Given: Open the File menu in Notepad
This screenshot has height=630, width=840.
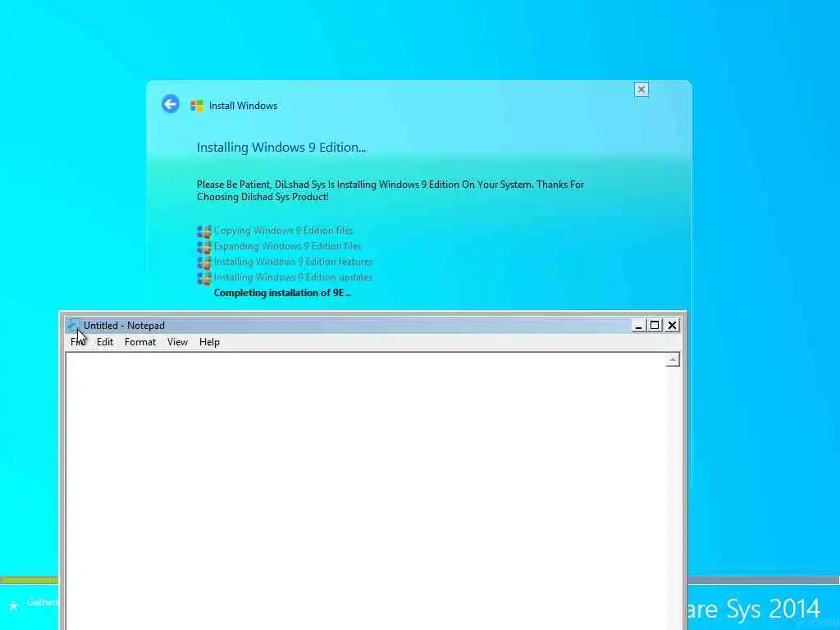Looking at the screenshot, I should (x=78, y=342).
